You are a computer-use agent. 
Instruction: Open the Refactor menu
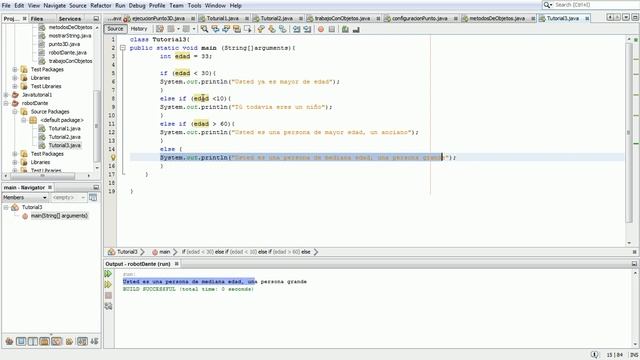pos(101,5)
